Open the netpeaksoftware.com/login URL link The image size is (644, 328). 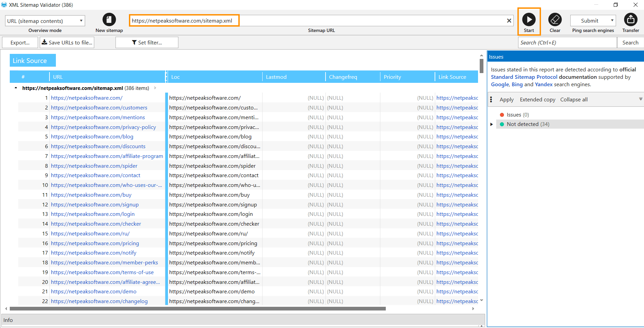click(93, 214)
